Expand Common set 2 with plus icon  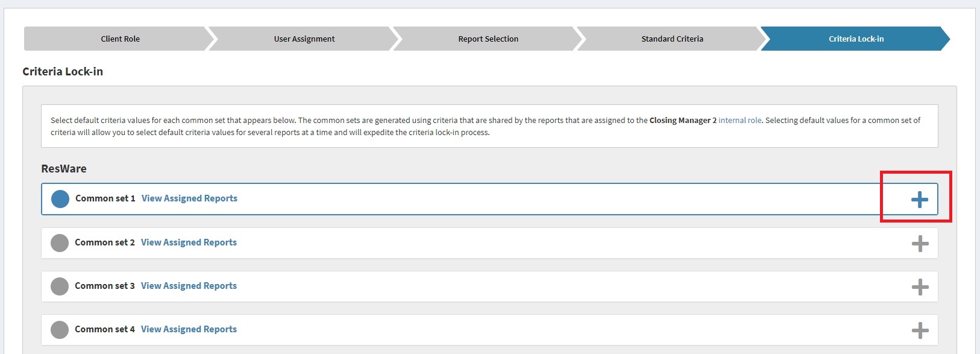[920, 244]
